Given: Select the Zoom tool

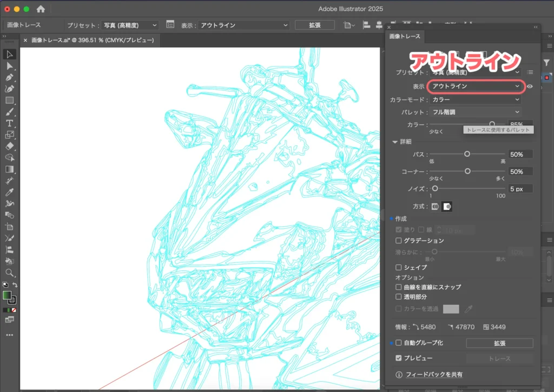Looking at the screenshot, I should [x=10, y=273].
